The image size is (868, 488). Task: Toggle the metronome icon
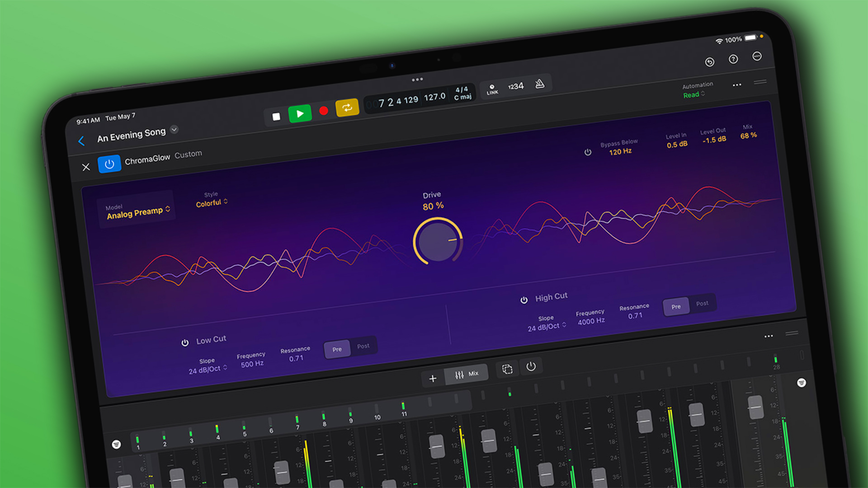coord(540,84)
